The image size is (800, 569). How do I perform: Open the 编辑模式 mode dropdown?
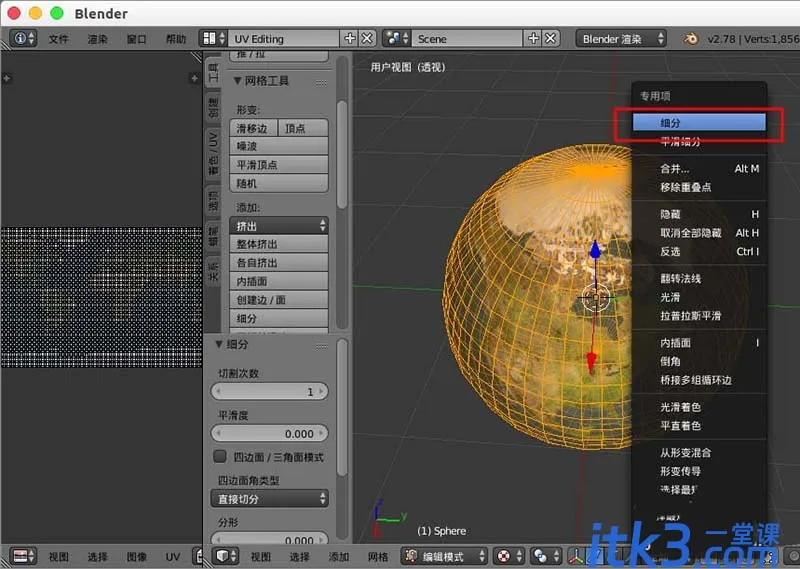coord(444,556)
